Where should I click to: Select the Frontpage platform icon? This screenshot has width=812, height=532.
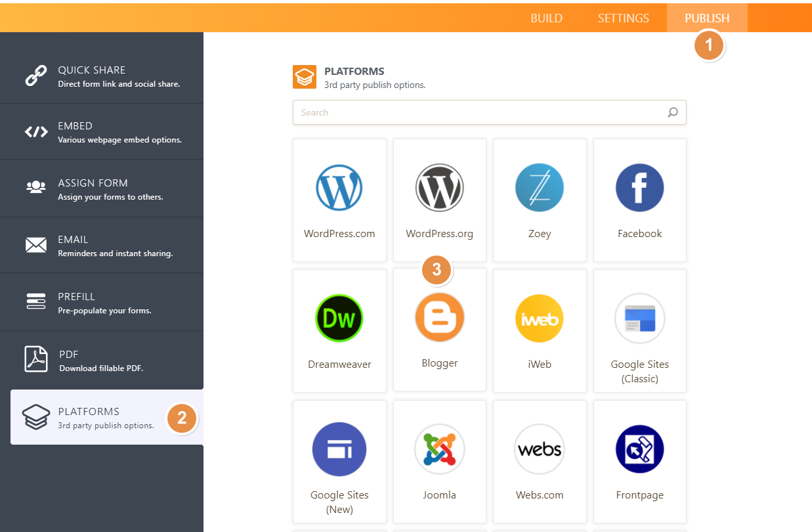point(639,449)
